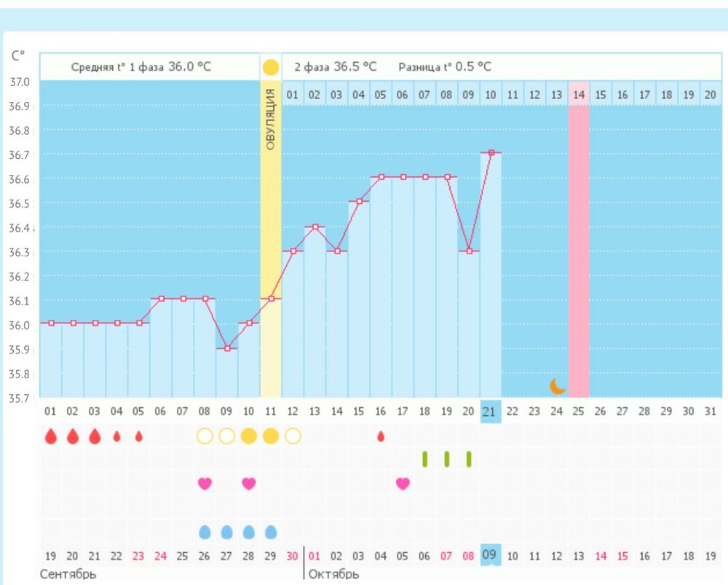Click the '2 фаза 36.5 °C' text
The image size is (728, 585).
tap(335, 67)
